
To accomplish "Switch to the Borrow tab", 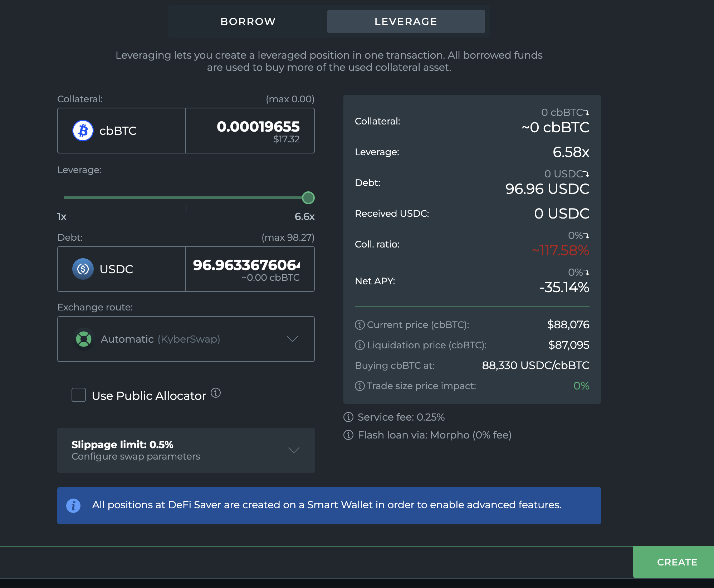I will 248,21.
